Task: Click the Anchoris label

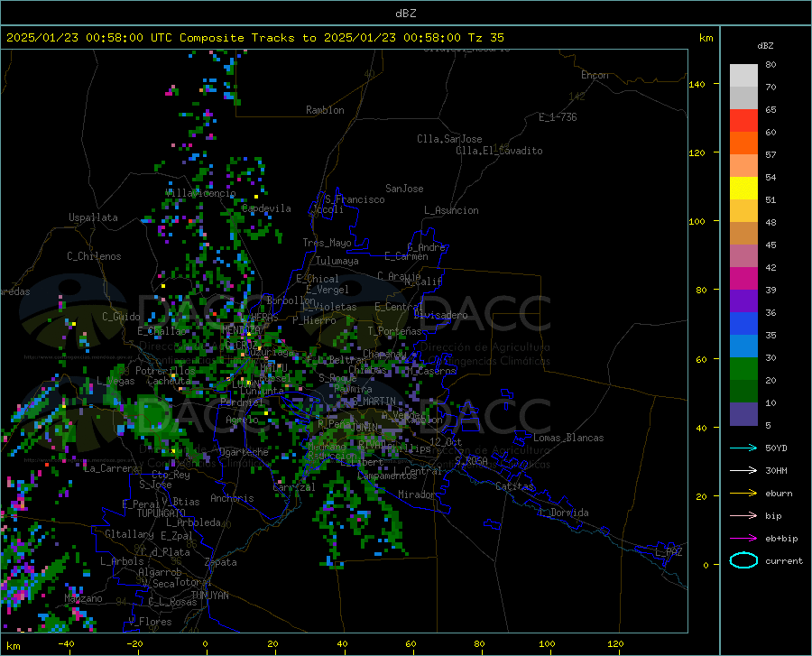Action: [232, 498]
